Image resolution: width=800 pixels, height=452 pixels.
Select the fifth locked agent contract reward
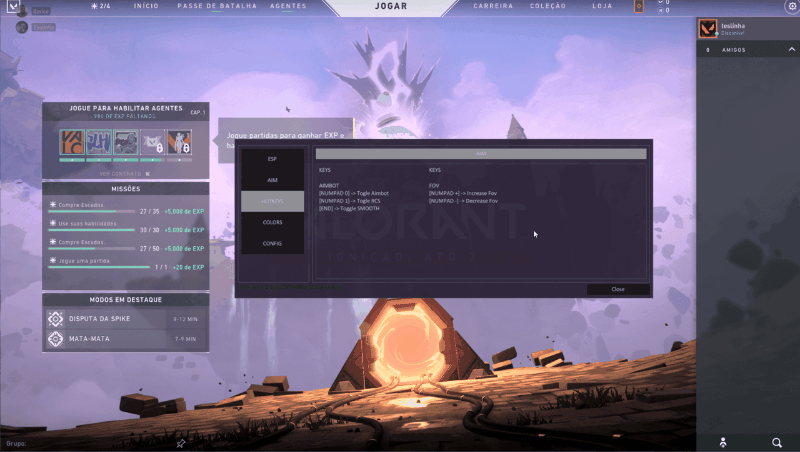180,142
